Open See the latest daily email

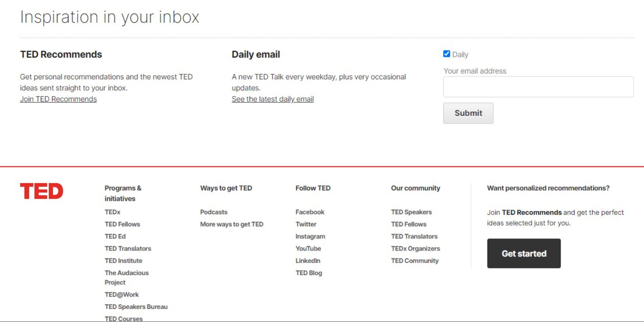[x=273, y=99]
